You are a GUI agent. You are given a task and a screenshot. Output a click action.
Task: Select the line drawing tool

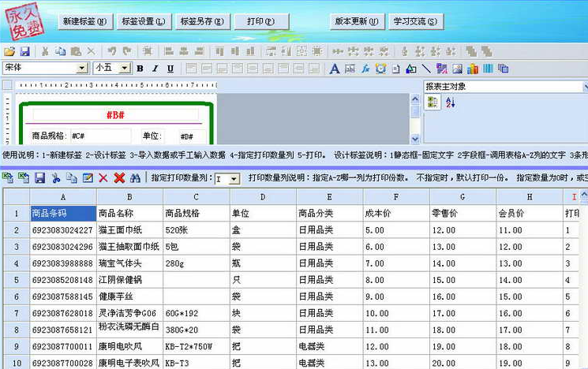426,69
